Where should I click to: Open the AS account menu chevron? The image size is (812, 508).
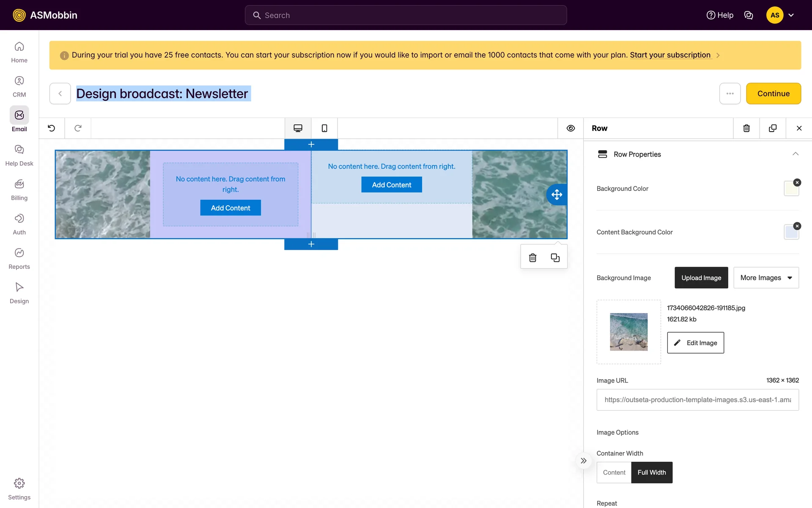point(791,15)
